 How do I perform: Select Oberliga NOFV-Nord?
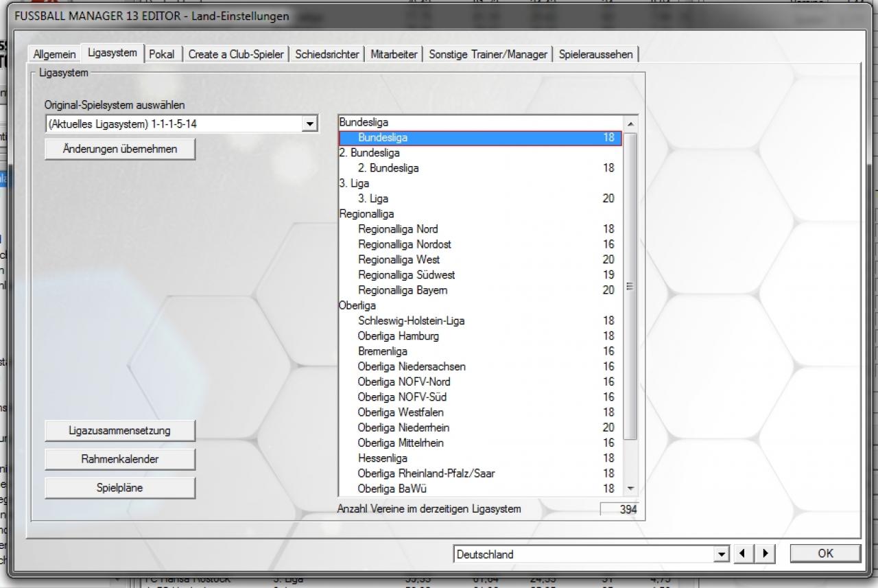480,381
